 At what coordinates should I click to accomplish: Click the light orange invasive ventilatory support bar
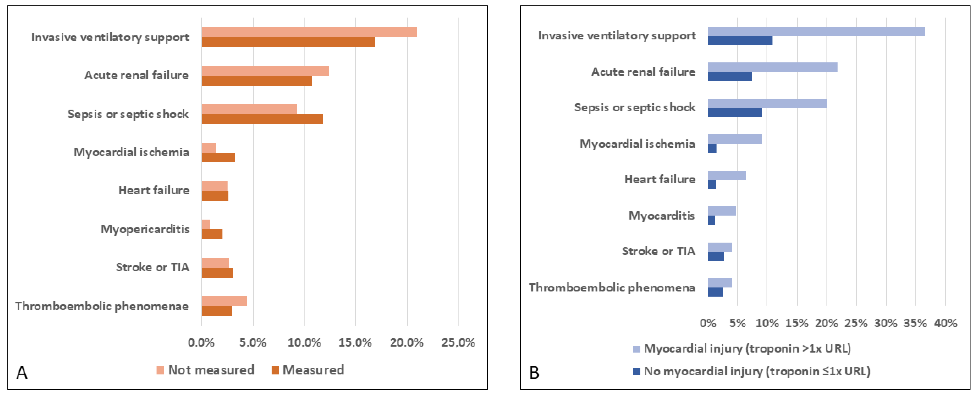click(x=309, y=32)
